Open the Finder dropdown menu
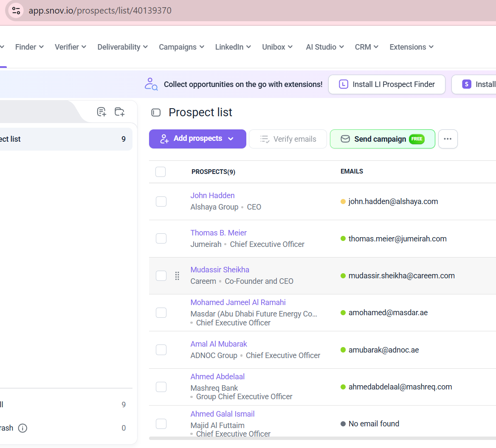Screen dimensions: 496x448 click(x=29, y=47)
